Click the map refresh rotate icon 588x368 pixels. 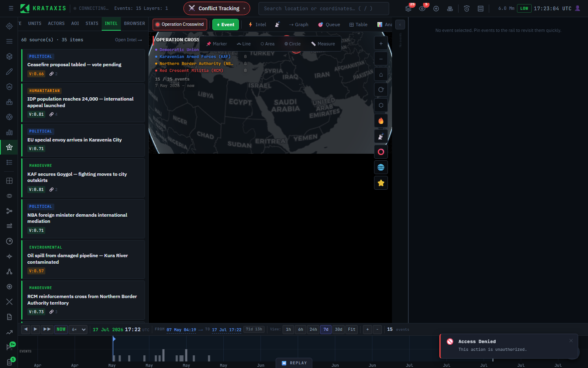click(x=381, y=90)
